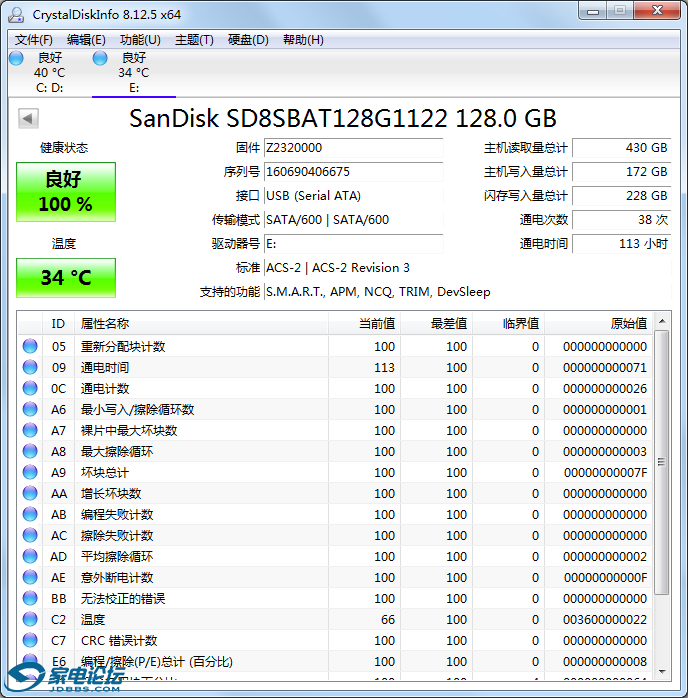
Task: Click the 传输模式 value SATA/600 | SATA/600
Action: click(x=328, y=220)
